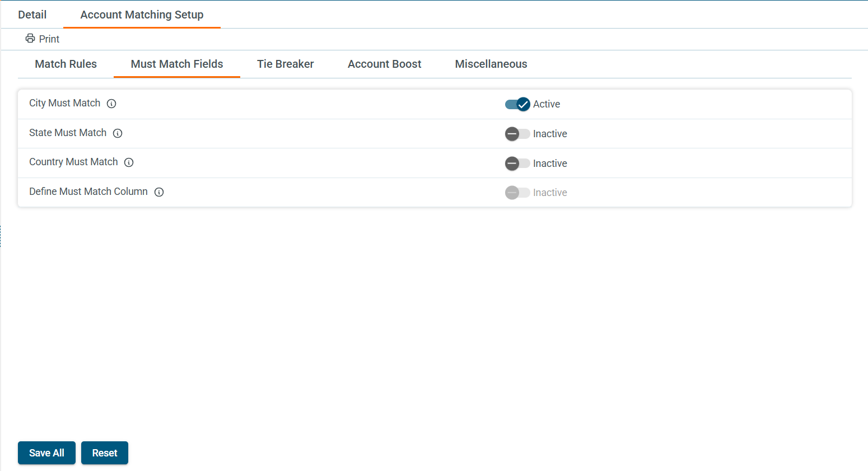
Task: Open info icon beside Define Must Match Column
Action: (159, 192)
